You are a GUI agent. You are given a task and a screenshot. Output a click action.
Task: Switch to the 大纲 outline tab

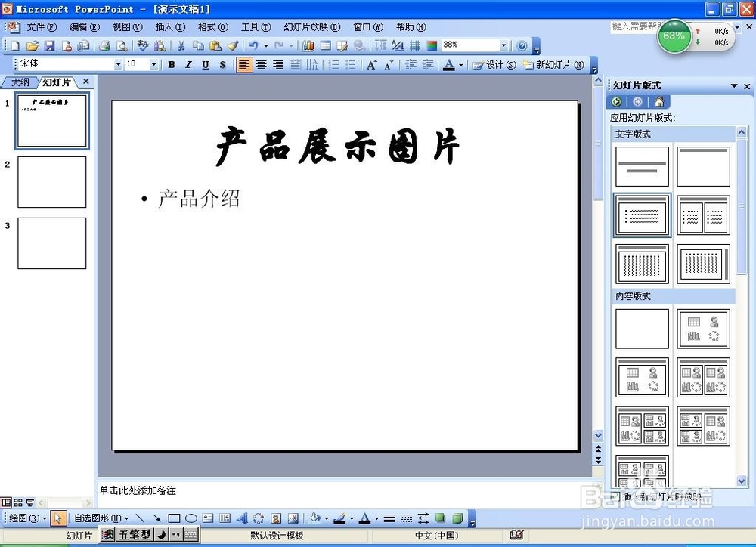tap(20, 82)
